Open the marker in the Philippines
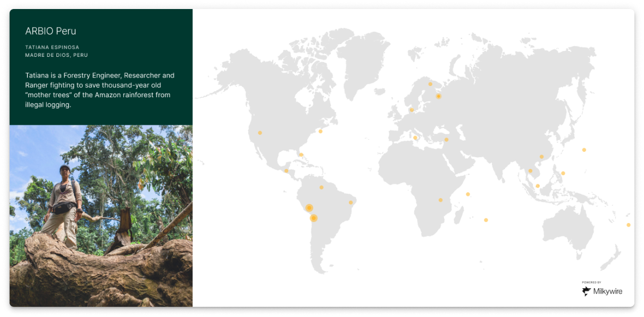The height and width of the screenshot is (317, 644). coord(563,173)
